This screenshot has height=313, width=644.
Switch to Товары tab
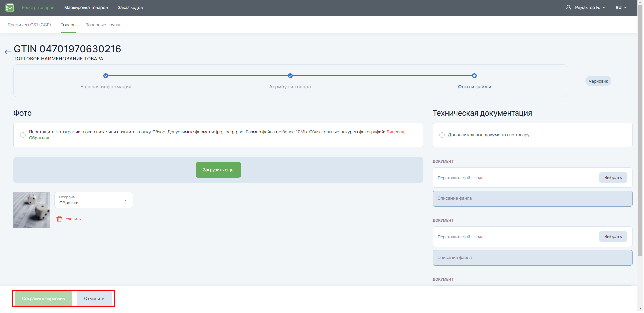tap(69, 25)
